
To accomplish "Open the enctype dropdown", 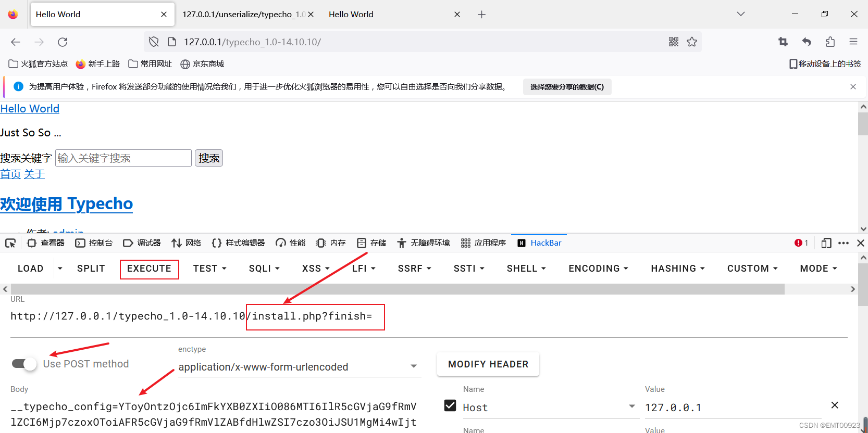I will coord(299,367).
